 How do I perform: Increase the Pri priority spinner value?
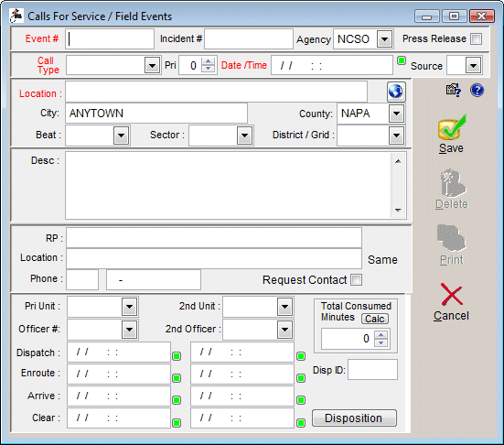click(x=208, y=61)
